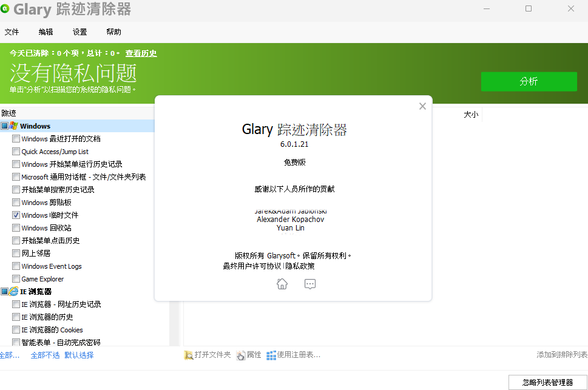Click the 使用注册表 toolbar item
588x390 pixels.
294,355
